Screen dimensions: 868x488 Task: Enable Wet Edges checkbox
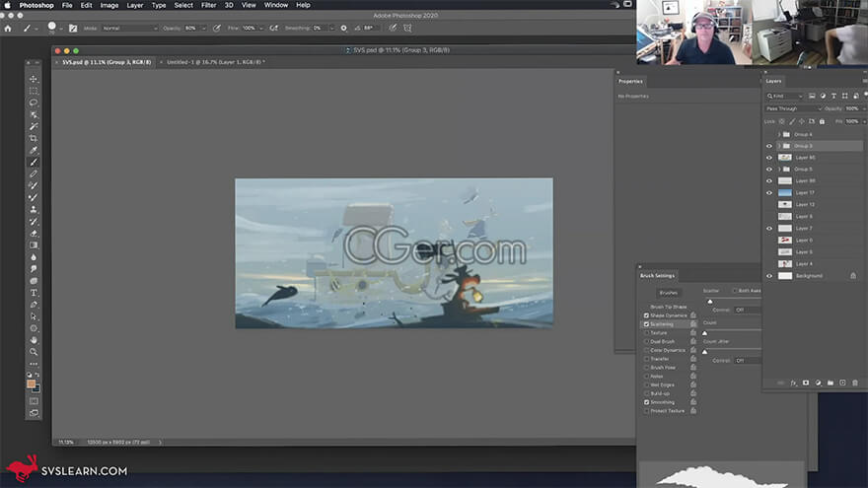point(646,385)
